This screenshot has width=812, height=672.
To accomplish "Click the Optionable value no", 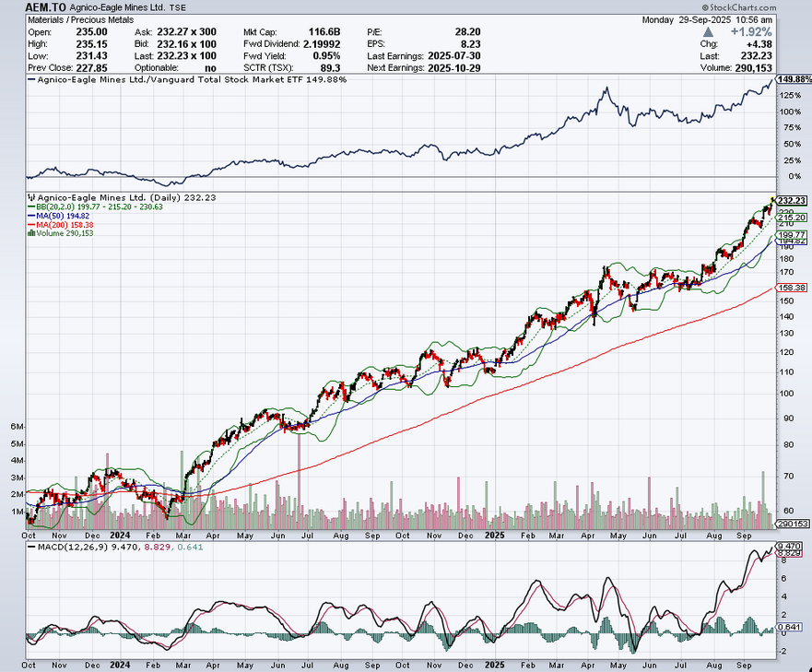I will 210,68.
